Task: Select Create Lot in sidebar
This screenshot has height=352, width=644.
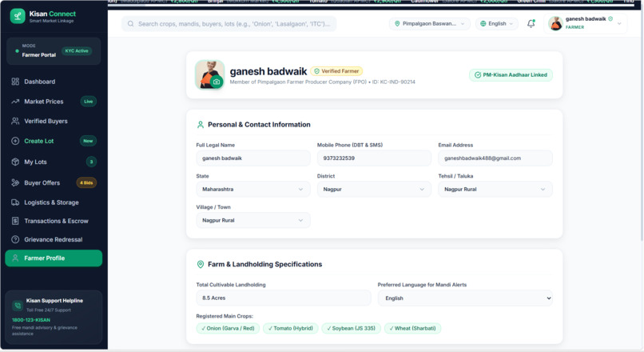Action: 54,141
